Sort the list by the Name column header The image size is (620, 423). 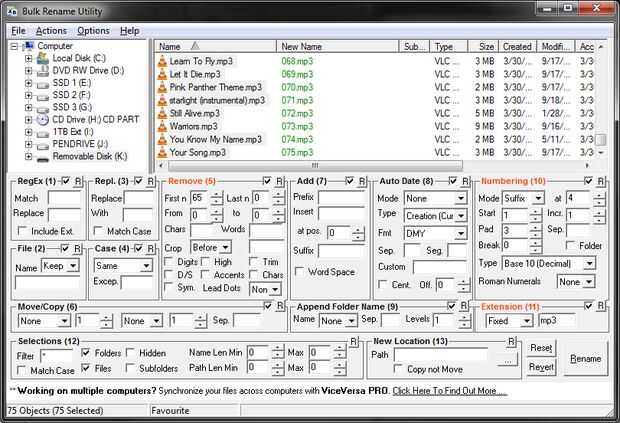pyautogui.click(x=215, y=47)
